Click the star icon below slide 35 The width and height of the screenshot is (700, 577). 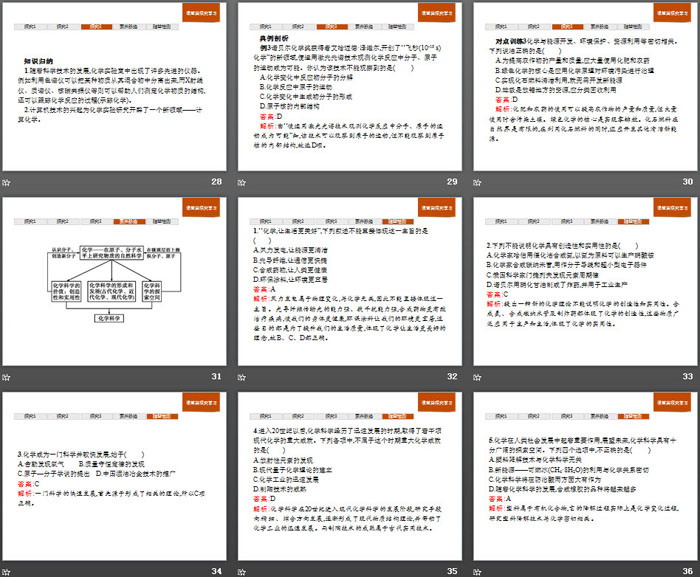241,570
